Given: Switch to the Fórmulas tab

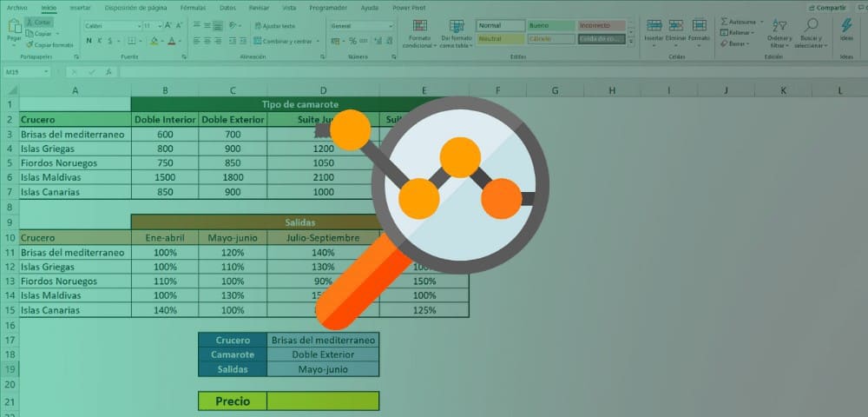Looking at the screenshot, I should [x=193, y=8].
